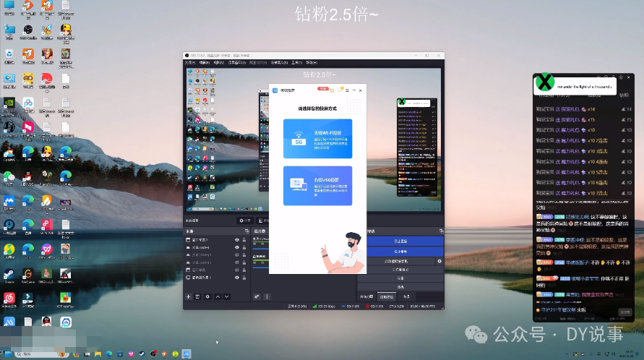Toggle lock on first 文本 (GDI+) source
Viewport: 644px width, 360px height.
(x=244, y=247)
